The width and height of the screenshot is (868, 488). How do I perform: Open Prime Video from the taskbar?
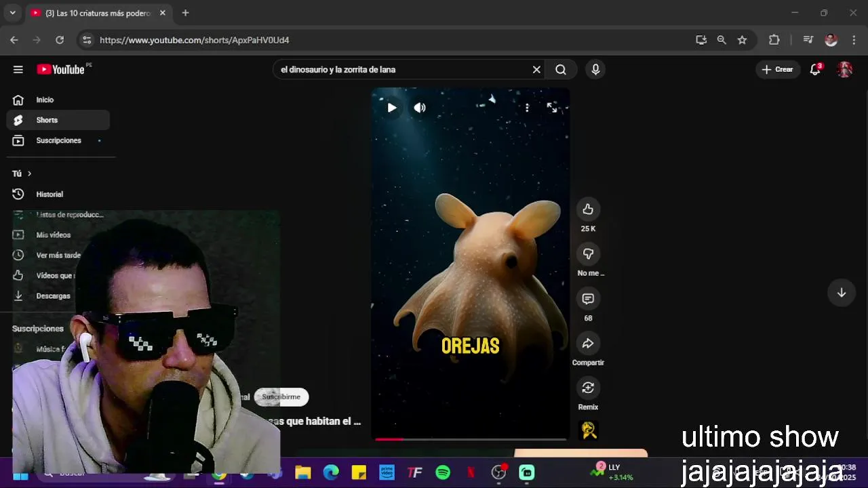pos(387,472)
